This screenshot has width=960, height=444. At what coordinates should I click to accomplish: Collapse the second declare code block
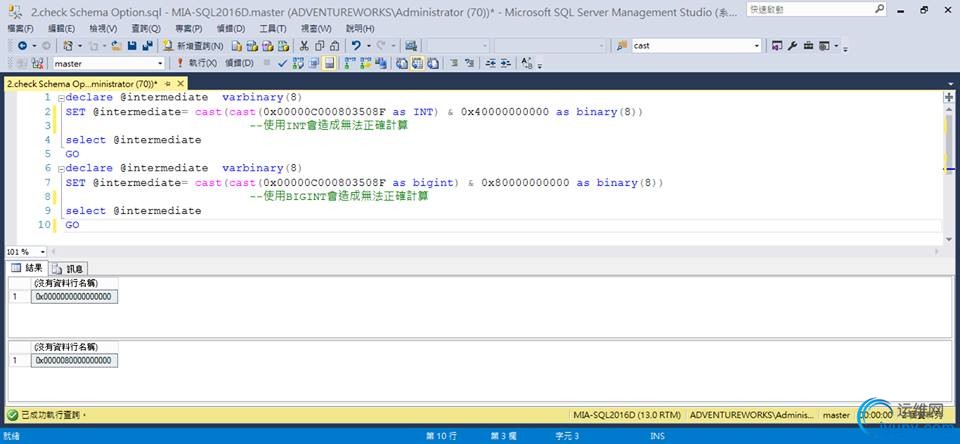click(60, 169)
